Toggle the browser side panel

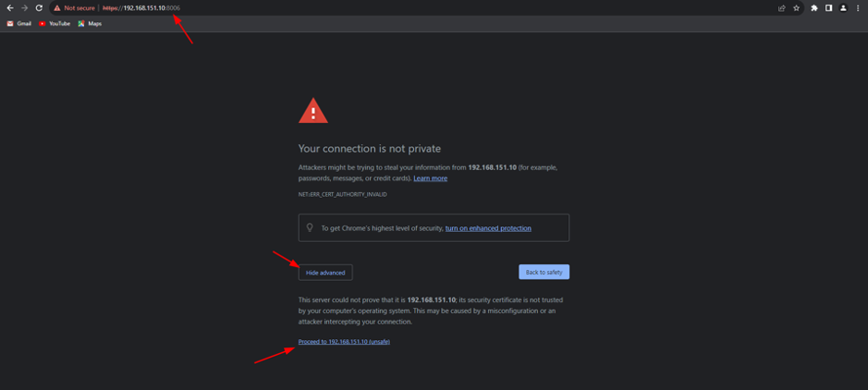point(828,8)
